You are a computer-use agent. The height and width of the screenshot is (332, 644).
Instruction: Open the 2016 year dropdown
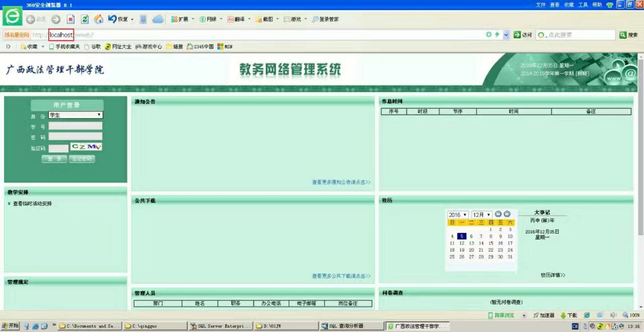(458, 215)
